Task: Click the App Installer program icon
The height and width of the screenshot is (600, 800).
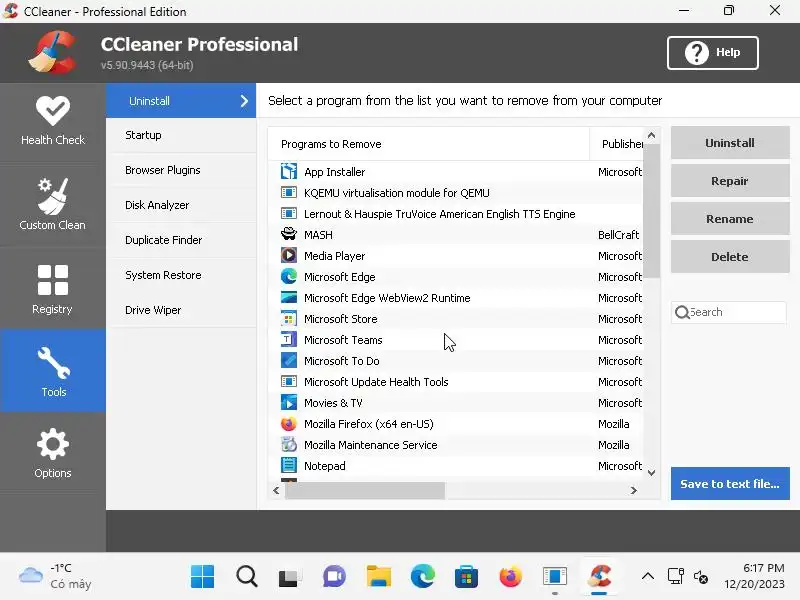Action: point(289,171)
